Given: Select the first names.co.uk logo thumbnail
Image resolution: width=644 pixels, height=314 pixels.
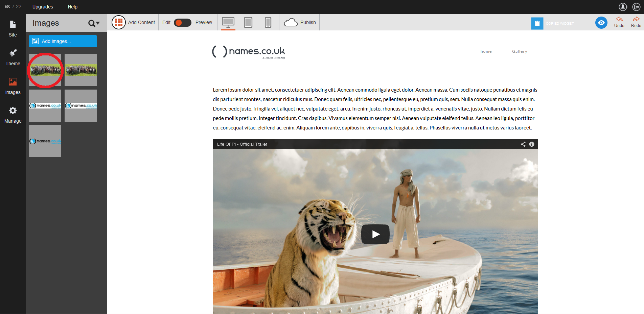Looking at the screenshot, I should point(45,105).
